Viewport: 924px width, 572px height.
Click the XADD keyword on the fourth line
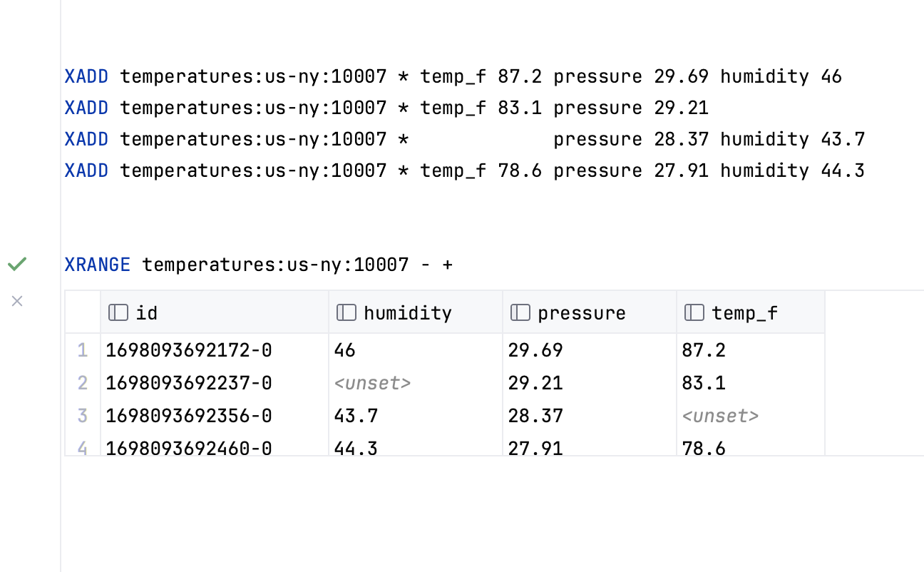click(x=86, y=170)
